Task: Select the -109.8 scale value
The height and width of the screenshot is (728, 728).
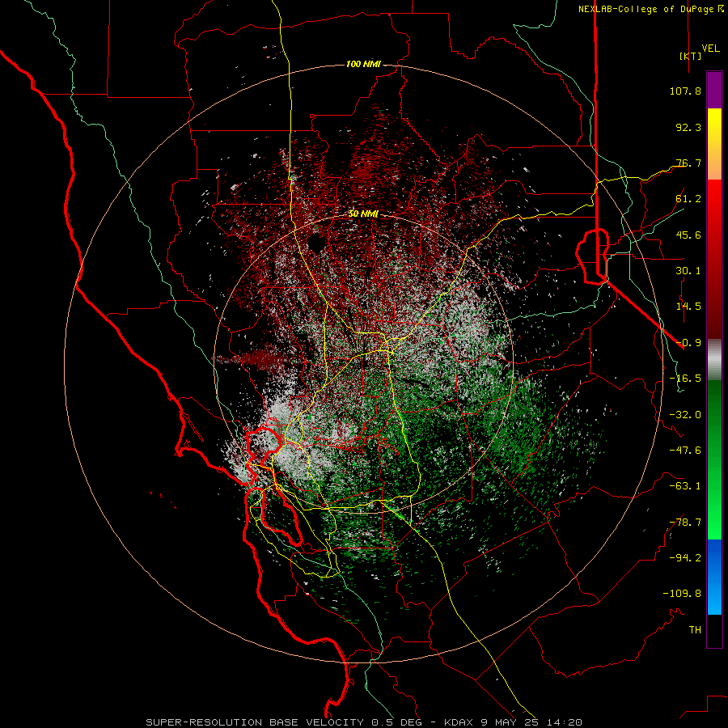Action: tap(682, 594)
